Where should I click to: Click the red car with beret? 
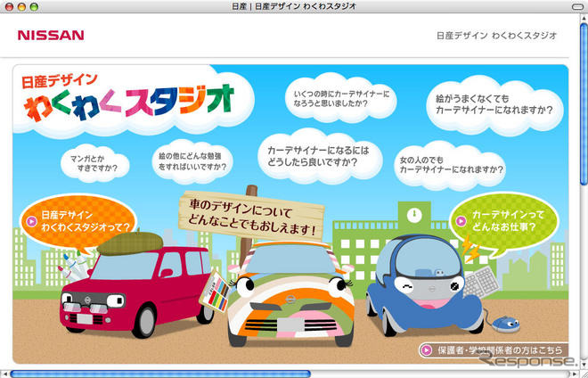[135, 284]
